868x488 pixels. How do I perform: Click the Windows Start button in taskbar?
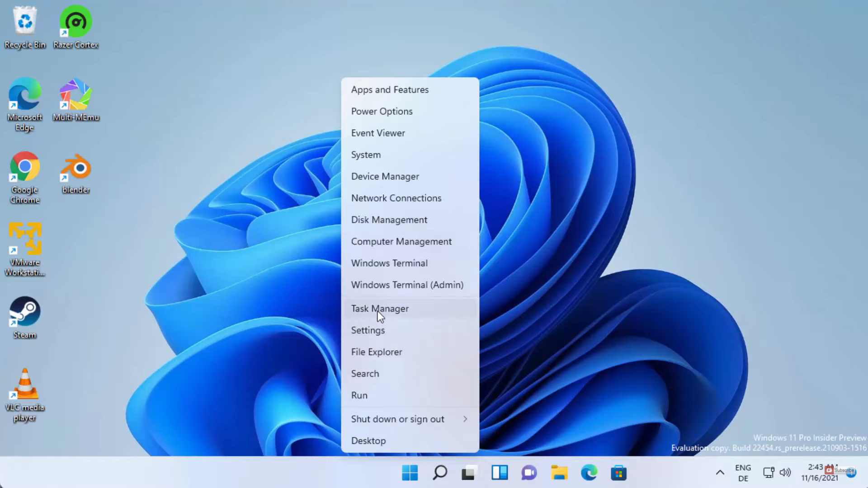(x=410, y=473)
